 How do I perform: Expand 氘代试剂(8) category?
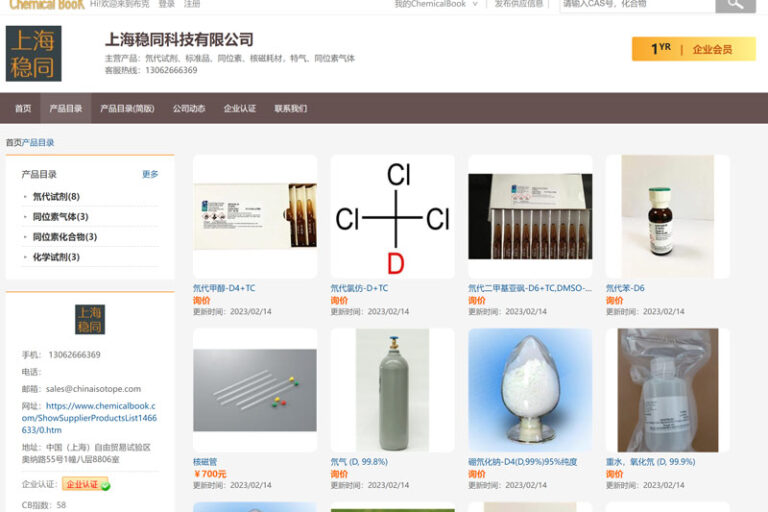pyautogui.click(x=56, y=196)
